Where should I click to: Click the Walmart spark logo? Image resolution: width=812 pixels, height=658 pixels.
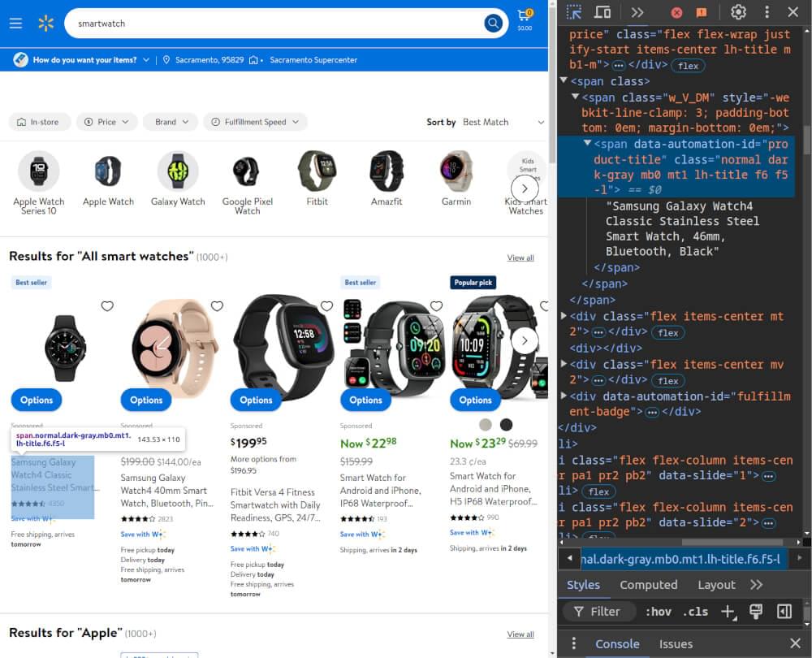(x=45, y=23)
